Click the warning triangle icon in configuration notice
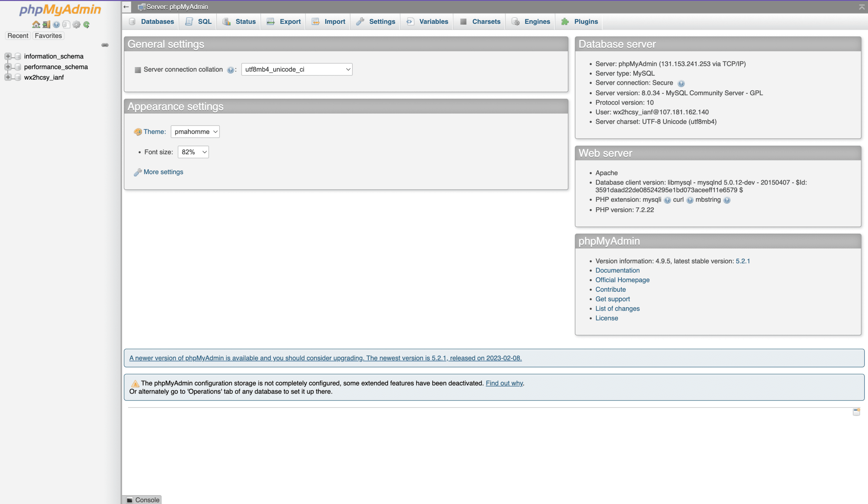This screenshot has height=504, width=868. (x=135, y=383)
